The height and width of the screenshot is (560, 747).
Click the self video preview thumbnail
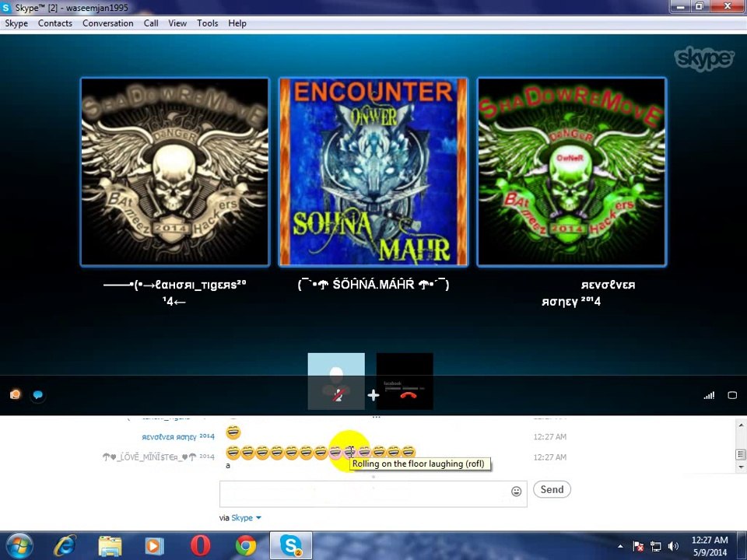coord(336,381)
